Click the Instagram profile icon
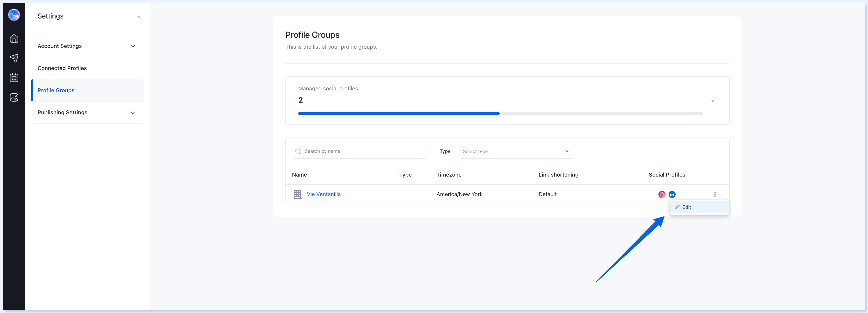 (662, 194)
